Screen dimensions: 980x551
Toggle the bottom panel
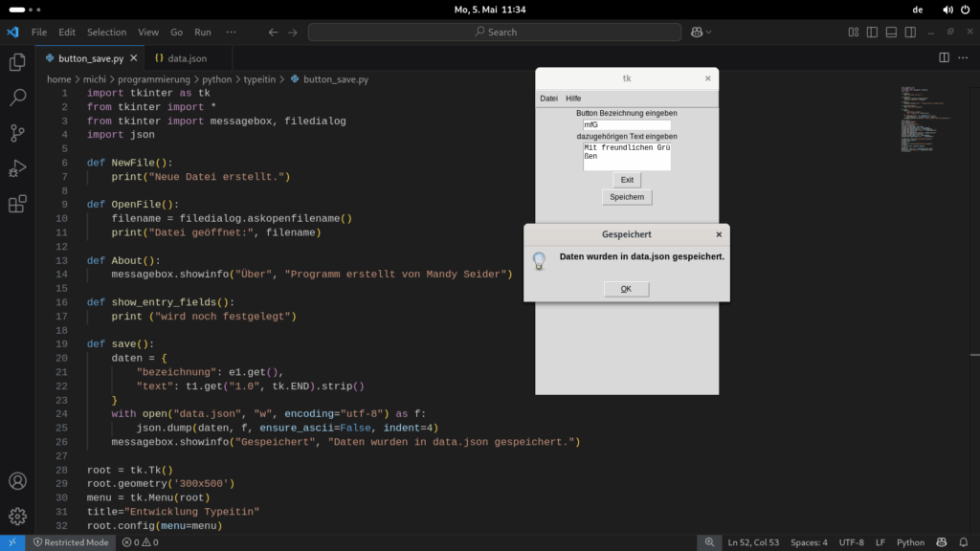[891, 32]
